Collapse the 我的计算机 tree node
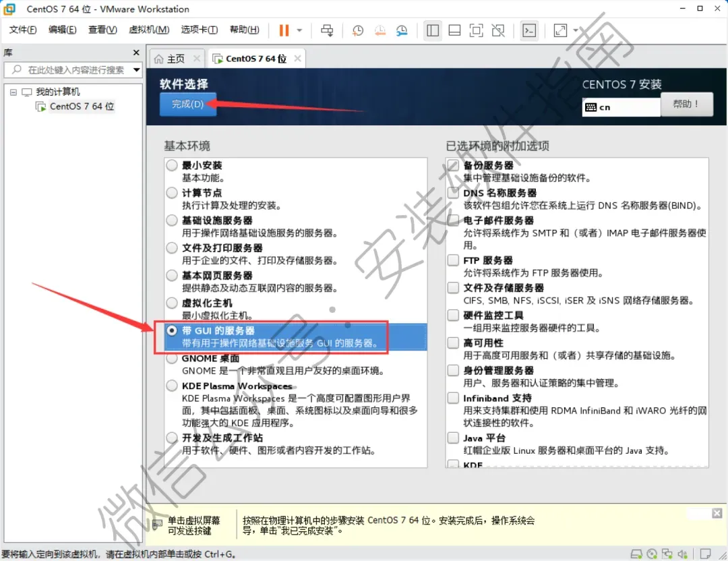This screenshot has width=728, height=561. tap(13, 92)
